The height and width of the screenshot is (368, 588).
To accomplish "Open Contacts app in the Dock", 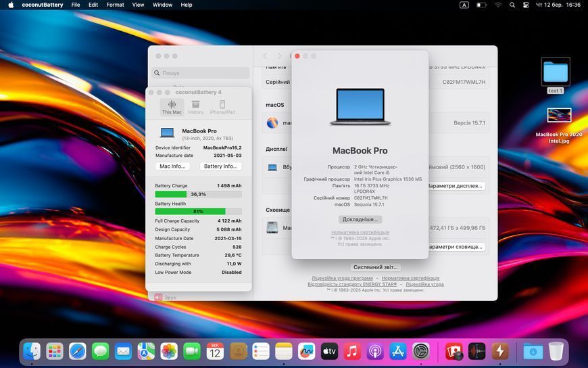I will pyautogui.click(x=238, y=352).
